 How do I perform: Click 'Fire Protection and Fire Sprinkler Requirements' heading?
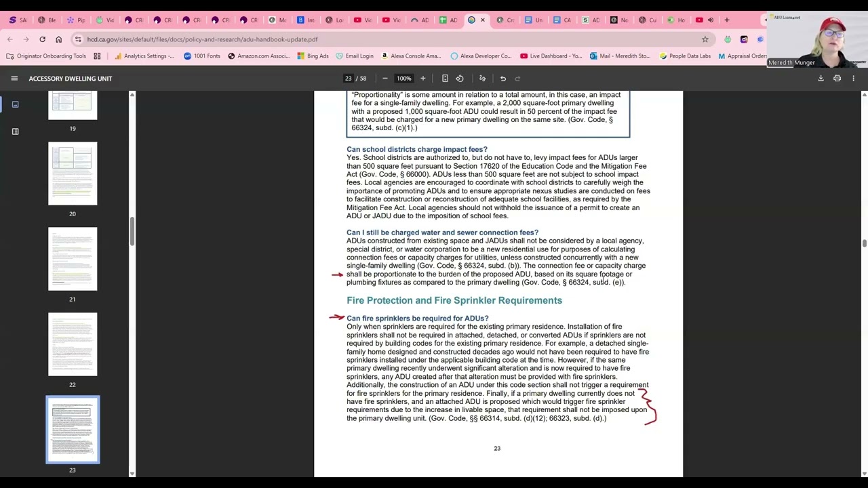(x=454, y=300)
